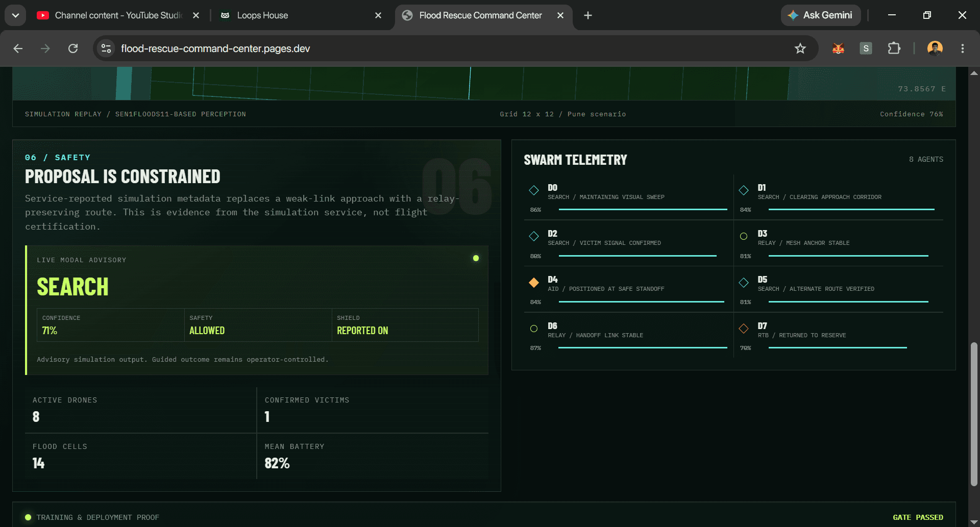Viewport: 980px width, 527px height.
Task: Click the D1 agent diamond icon
Action: (x=744, y=190)
